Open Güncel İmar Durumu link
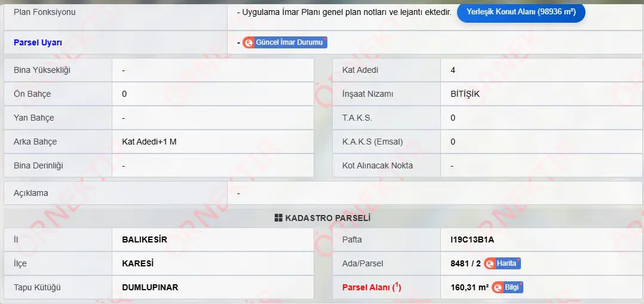The image size is (644, 304). (284, 42)
